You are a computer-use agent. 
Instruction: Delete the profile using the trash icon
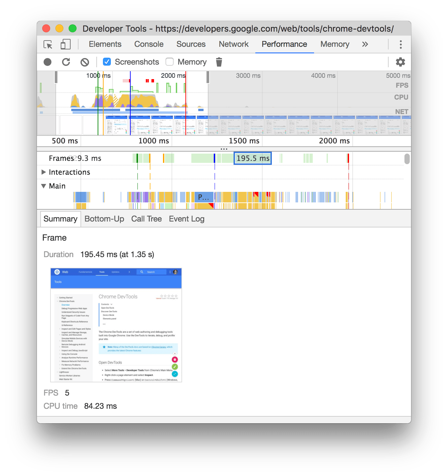(219, 62)
